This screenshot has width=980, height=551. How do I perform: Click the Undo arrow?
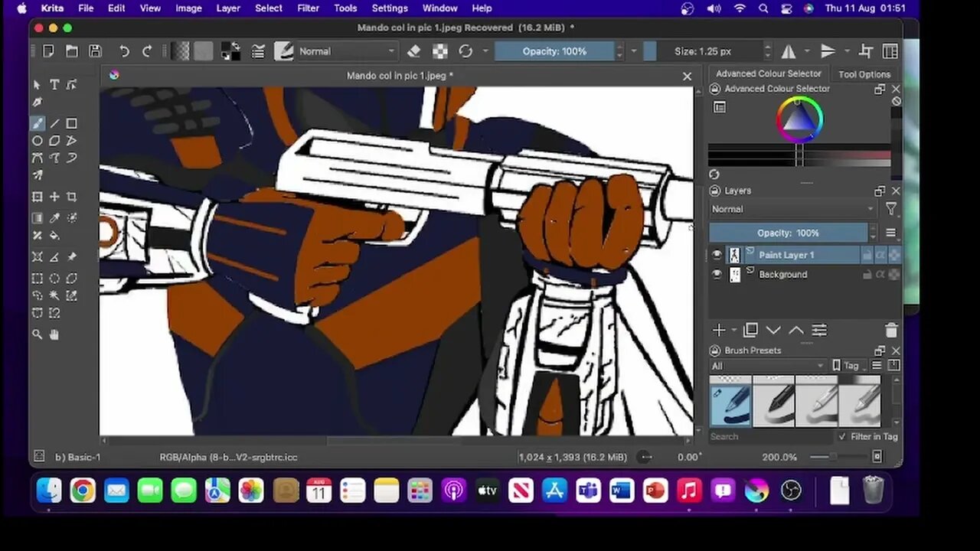pyautogui.click(x=124, y=51)
